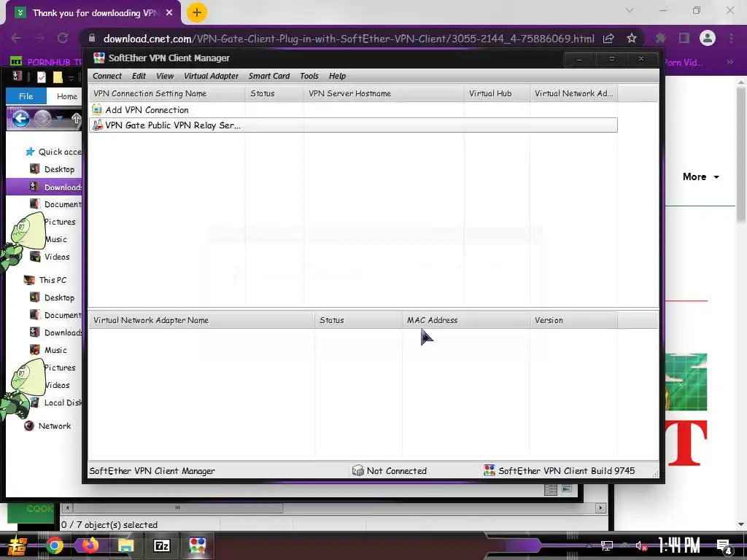Select This PC in File Explorer tree
This screenshot has width=747, height=560.
pos(46,280)
